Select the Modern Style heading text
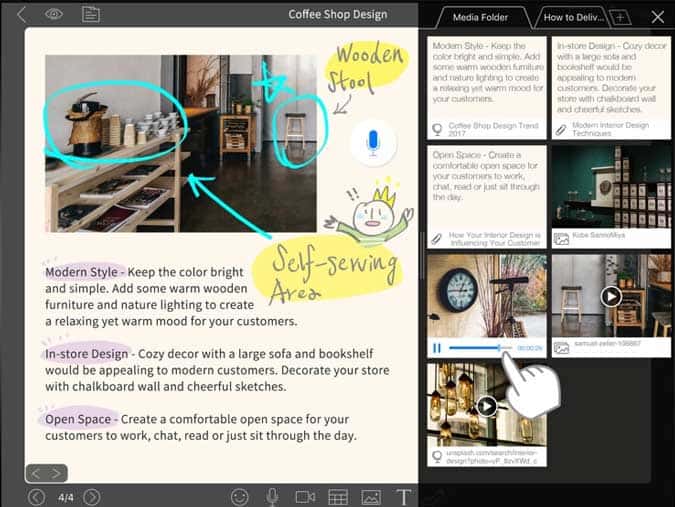This screenshot has width=675, height=507. click(x=81, y=272)
